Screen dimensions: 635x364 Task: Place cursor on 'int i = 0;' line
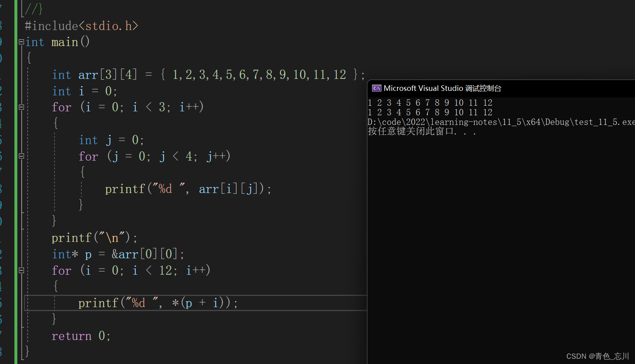click(x=84, y=91)
